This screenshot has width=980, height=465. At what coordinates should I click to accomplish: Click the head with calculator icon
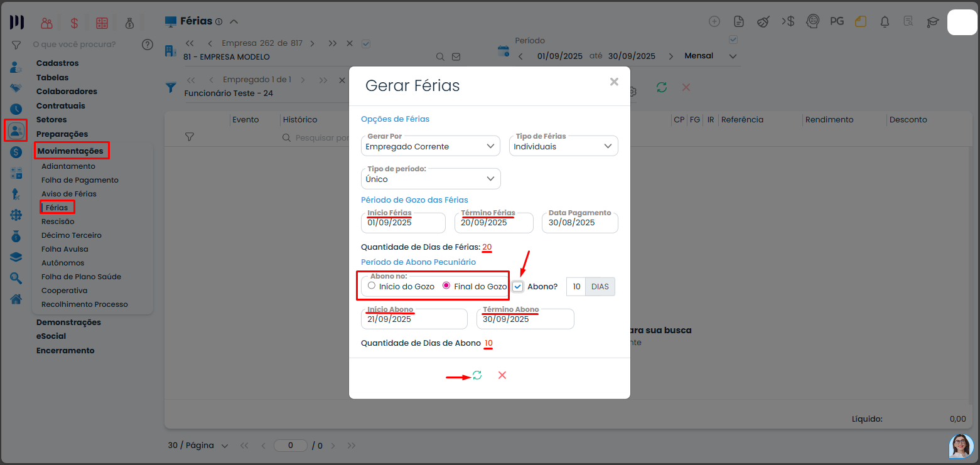click(x=812, y=21)
